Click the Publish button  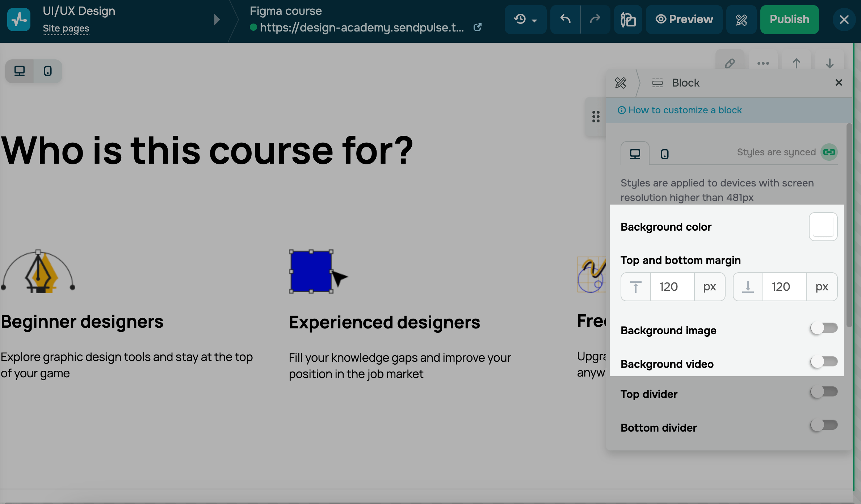click(789, 19)
